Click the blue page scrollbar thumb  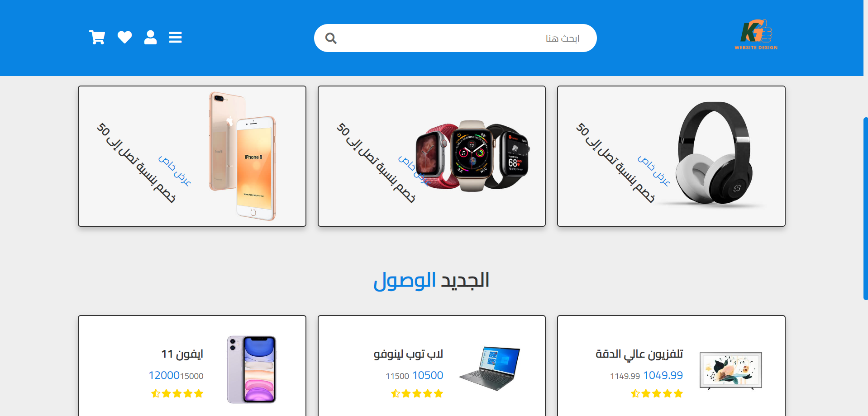(865, 208)
